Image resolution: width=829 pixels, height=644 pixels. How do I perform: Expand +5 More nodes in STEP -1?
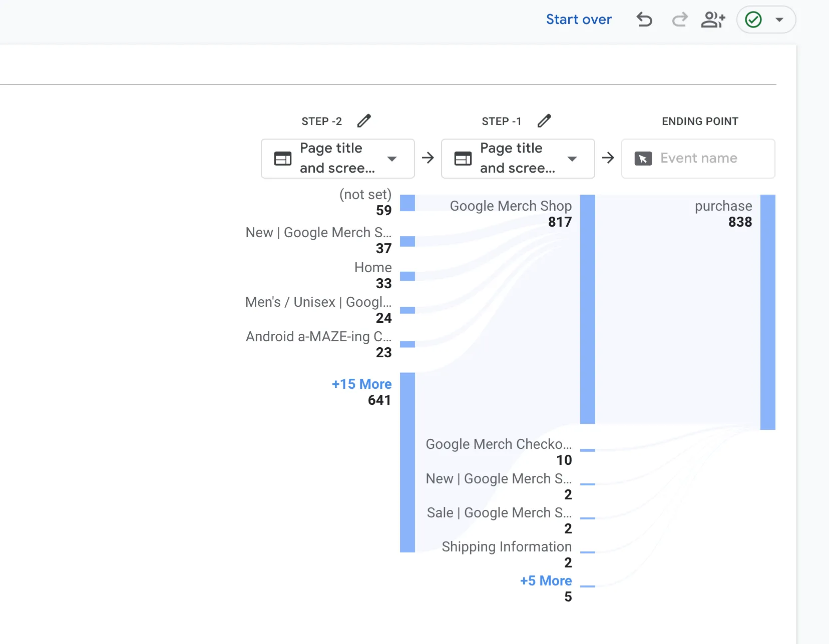coord(546,580)
